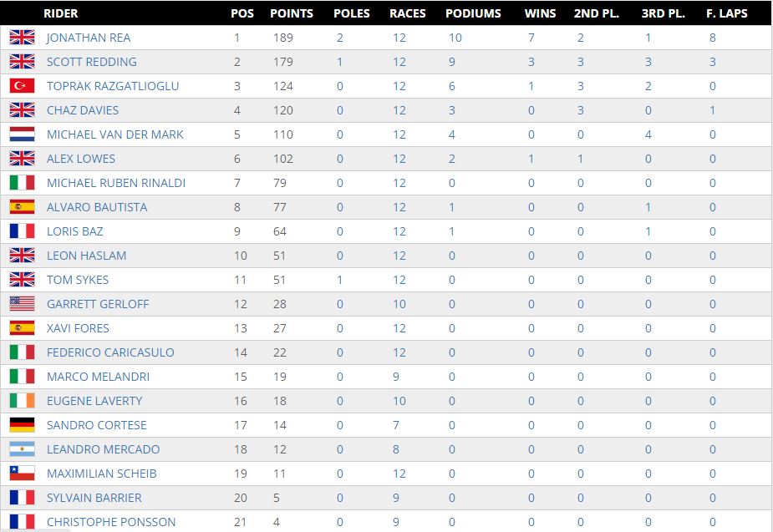Sort by the POINTS column header

tap(292, 13)
